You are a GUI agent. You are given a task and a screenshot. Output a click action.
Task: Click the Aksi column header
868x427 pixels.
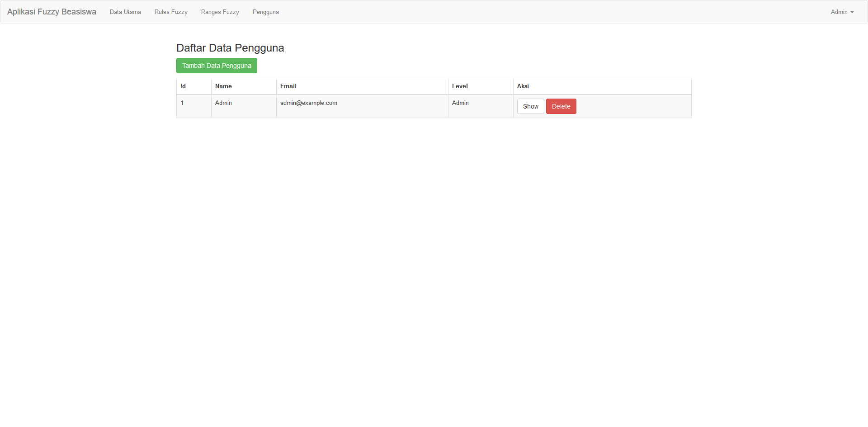602,86
